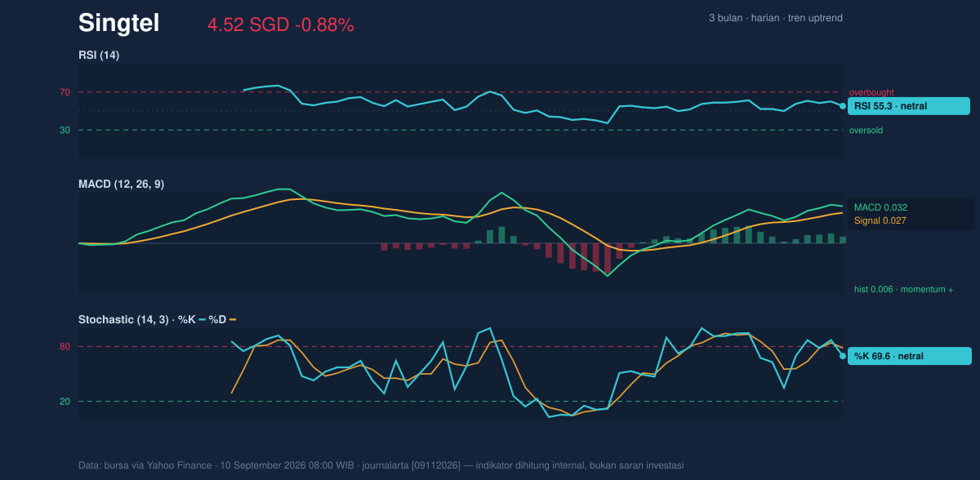This screenshot has height=480, width=980.
Task: Click the oversold label
Action: pos(866,130)
